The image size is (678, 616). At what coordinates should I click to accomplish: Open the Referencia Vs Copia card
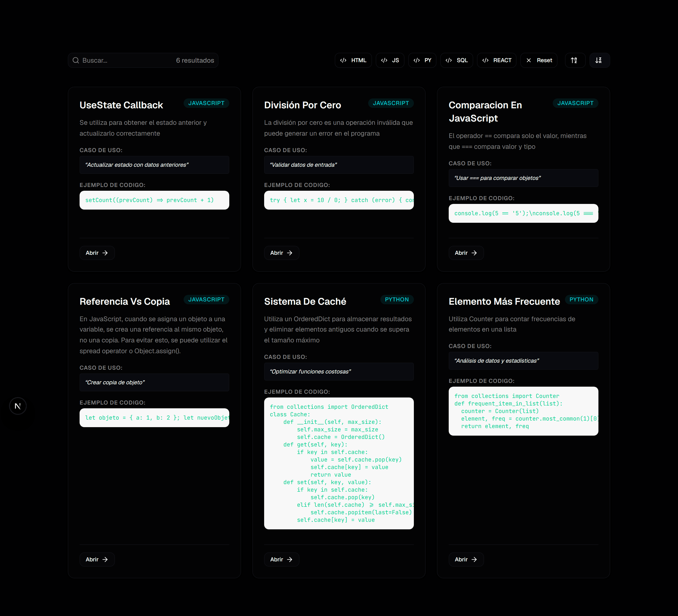[97, 559]
